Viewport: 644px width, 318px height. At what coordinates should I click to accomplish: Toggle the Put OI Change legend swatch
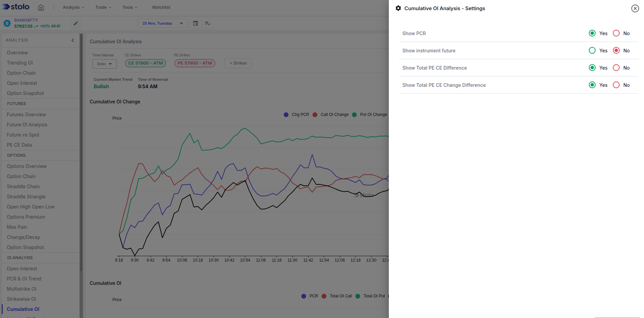pyautogui.click(x=354, y=115)
